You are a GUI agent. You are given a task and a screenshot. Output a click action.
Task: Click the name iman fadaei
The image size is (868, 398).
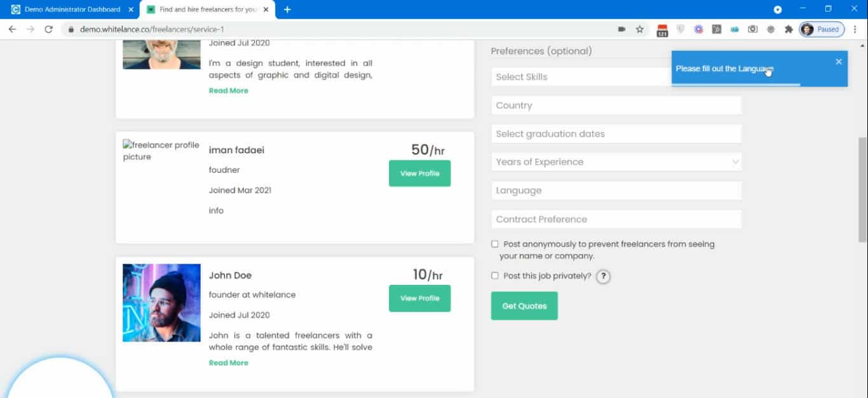click(x=236, y=150)
